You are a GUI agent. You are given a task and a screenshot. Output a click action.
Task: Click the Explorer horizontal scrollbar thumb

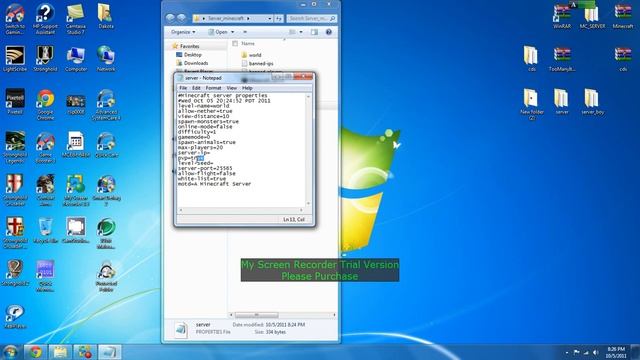(x=257, y=315)
